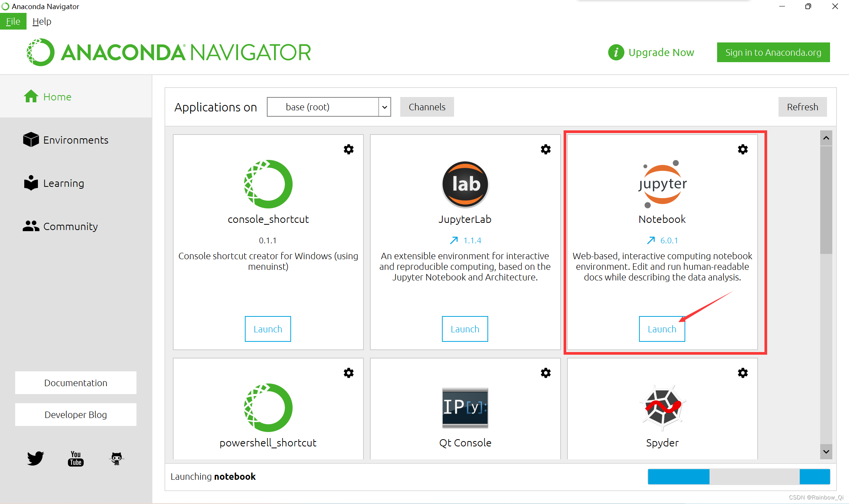
Task: Open the Jupyter Notebook gear settings
Action: [x=743, y=149]
